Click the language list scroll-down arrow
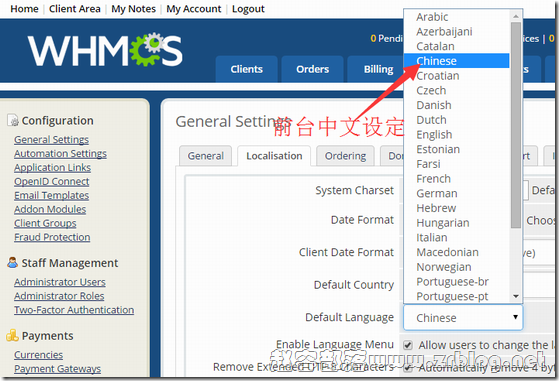The height and width of the screenshot is (381, 559). [516, 296]
